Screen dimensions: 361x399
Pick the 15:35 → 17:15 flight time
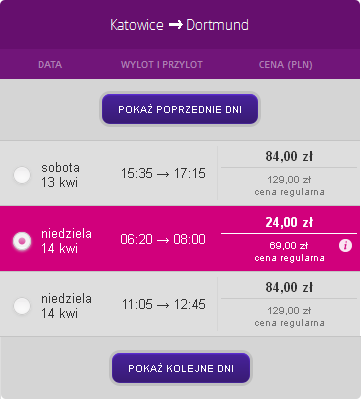[163, 173]
